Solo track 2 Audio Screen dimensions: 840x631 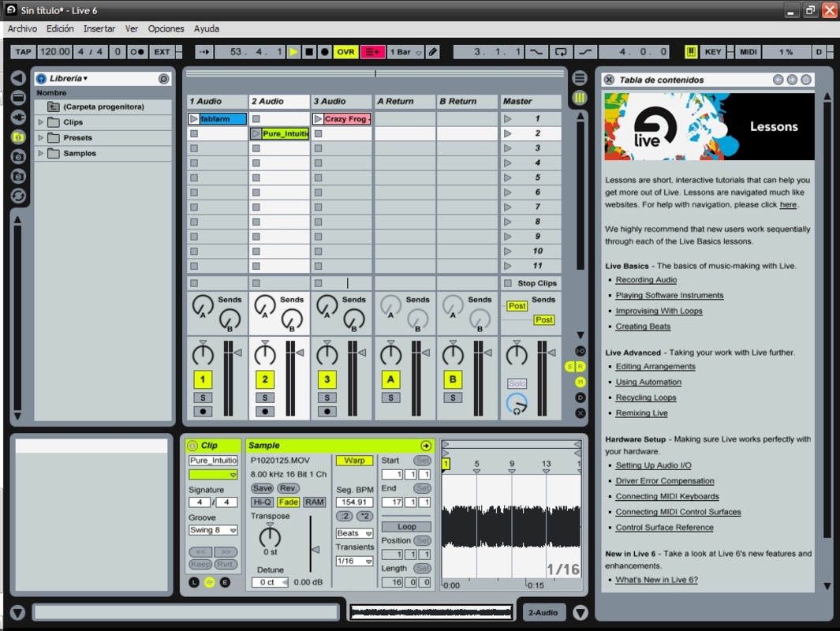pyautogui.click(x=265, y=398)
